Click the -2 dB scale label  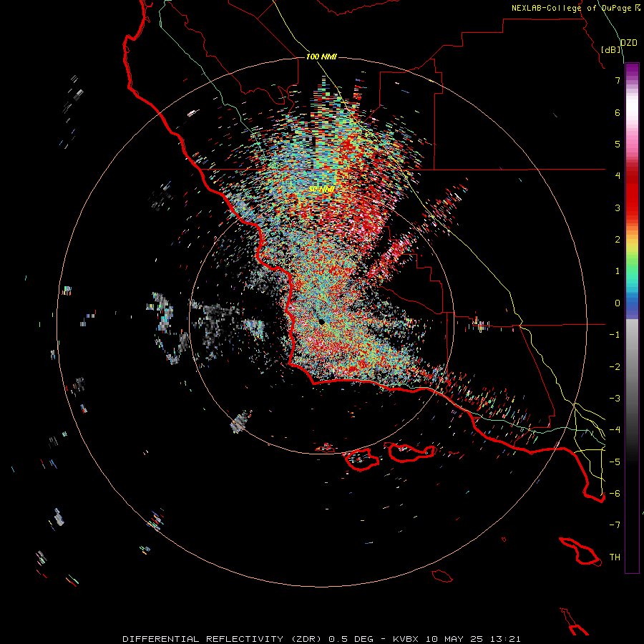[615, 367]
